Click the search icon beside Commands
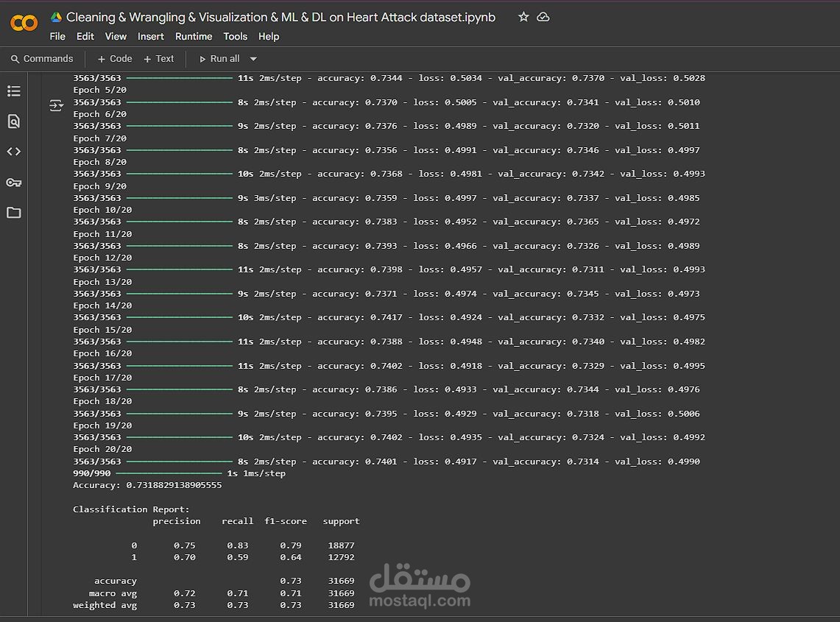The height and width of the screenshot is (622, 840). pyautogui.click(x=15, y=59)
